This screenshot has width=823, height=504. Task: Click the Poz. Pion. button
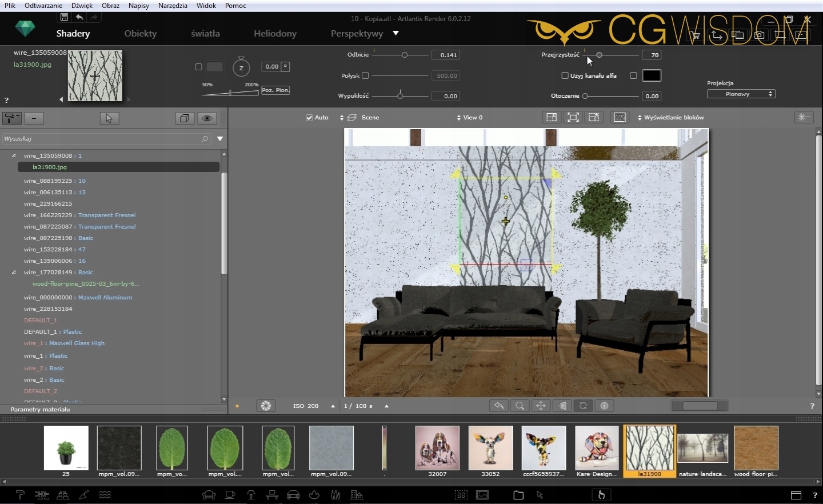tap(275, 90)
